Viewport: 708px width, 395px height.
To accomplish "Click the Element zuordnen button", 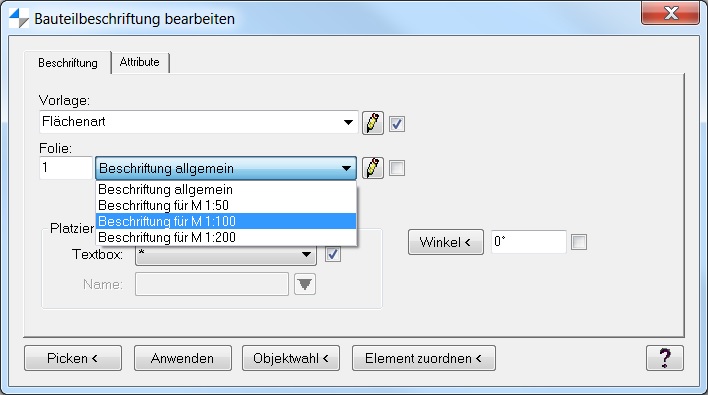I will coord(424,358).
